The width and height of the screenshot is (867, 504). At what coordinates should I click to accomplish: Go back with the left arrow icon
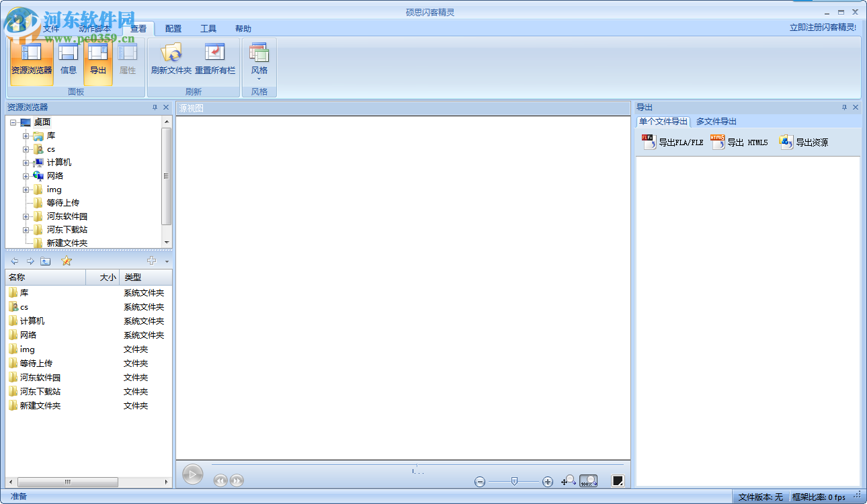(15, 261)
